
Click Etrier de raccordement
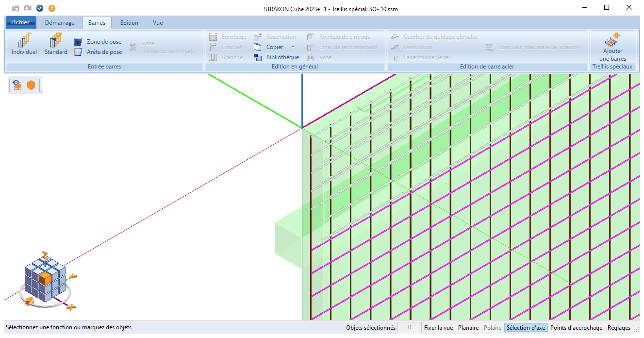coord(342,47)
